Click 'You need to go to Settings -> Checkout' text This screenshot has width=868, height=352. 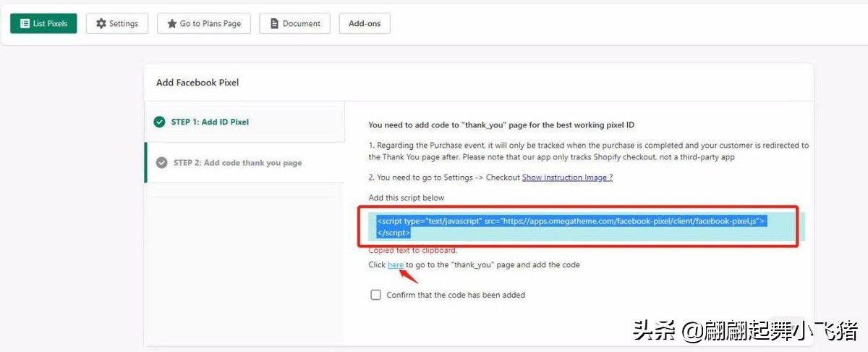point(444,177)
